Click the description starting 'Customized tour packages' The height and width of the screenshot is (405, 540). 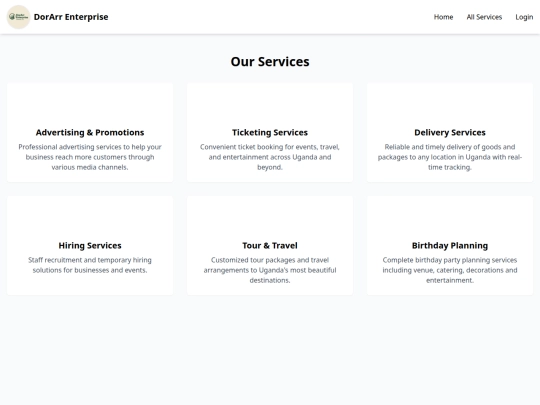(270, 270)
